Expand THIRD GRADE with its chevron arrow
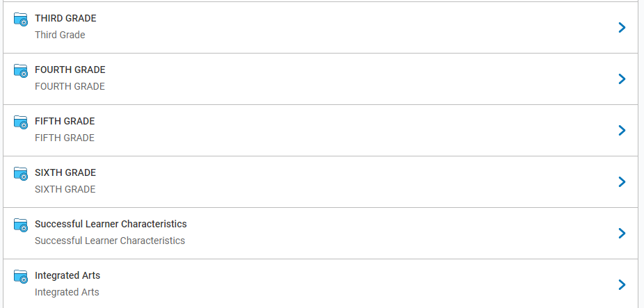 point(622,28)
